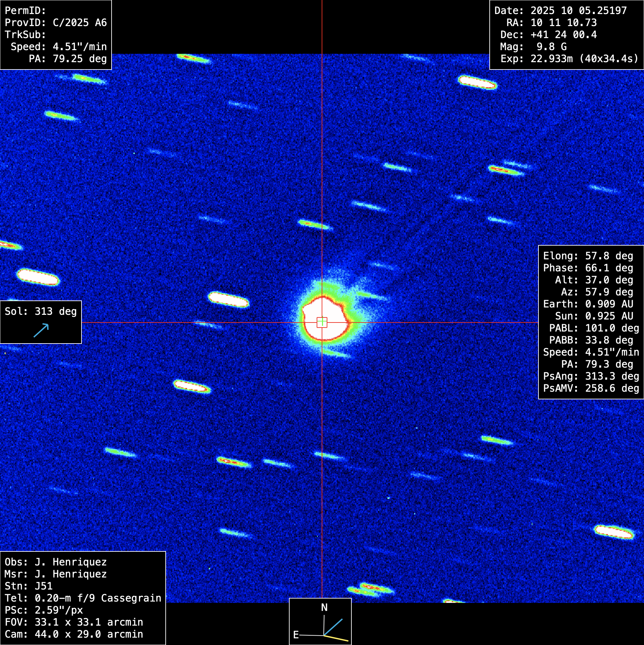Screen dimensions: 644x645
Task: Click the Elong 57.8 deg entry
Action: coord(588,256)
